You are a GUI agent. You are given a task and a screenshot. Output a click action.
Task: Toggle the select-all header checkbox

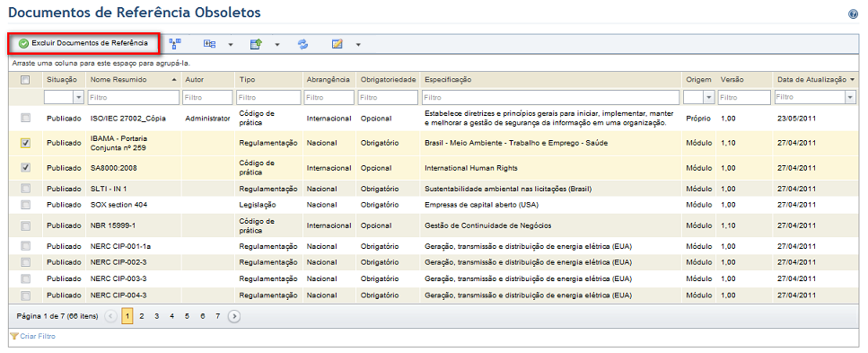point(25,80)
